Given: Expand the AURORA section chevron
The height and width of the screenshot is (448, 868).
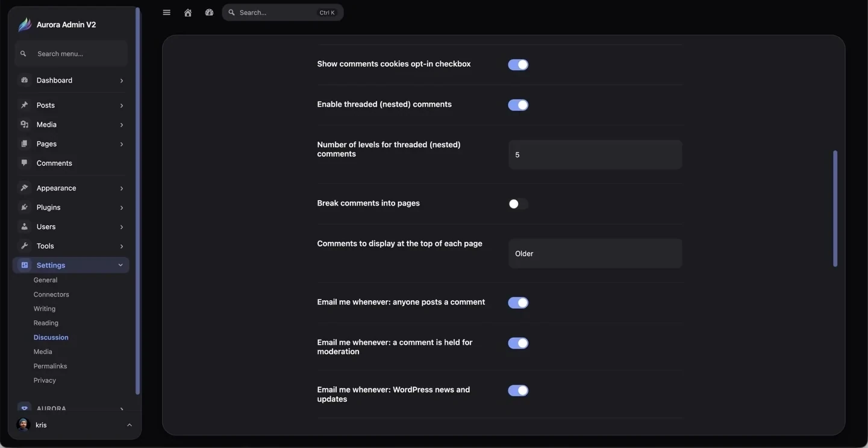Looking at the screenshot, I should [x=122, y=409].
